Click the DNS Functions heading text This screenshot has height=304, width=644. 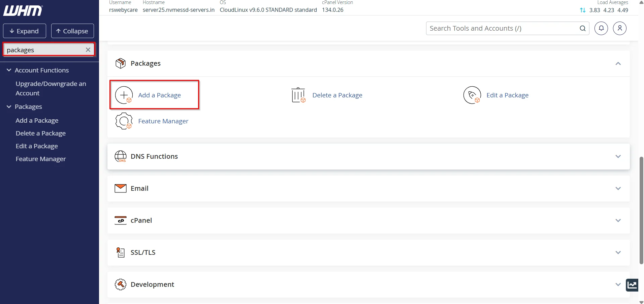(x=154, y=156)
